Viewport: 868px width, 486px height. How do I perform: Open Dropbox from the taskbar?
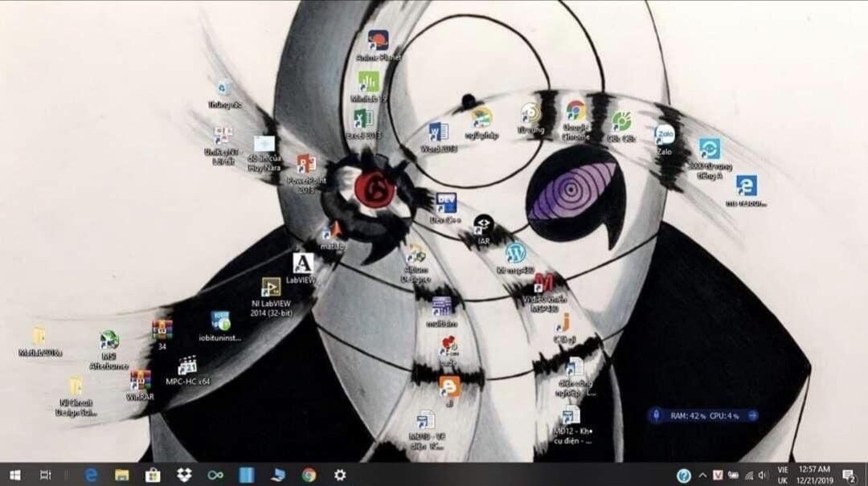click(184, 476)
